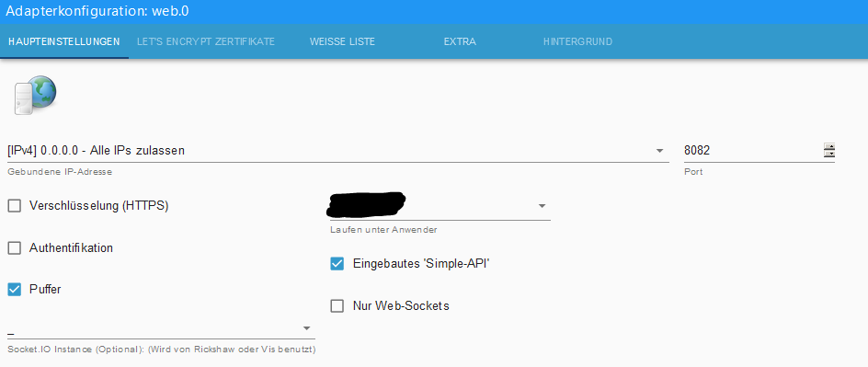
Task: Click the Puffer label text
Action: [45, 289]
